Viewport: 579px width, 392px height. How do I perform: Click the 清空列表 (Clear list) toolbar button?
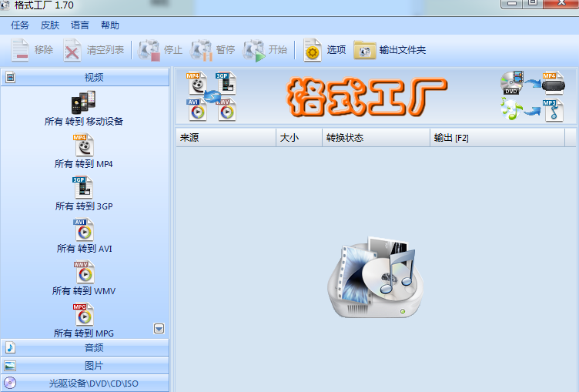(93, 50)
